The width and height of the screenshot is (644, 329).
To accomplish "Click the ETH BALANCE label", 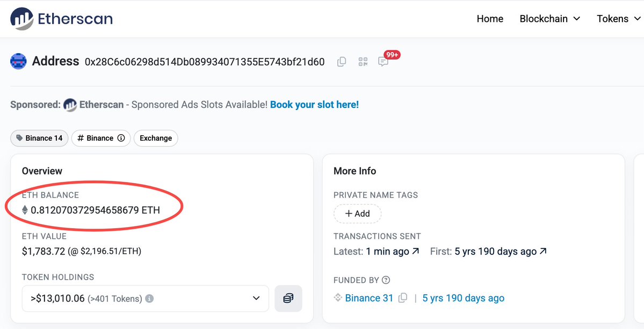I will coord(50,195).
